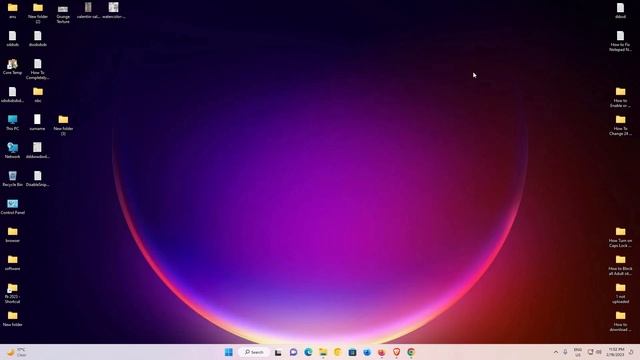This screenshot has width=640, height=360.
Task: Launch Firefox from the taskbar
Action: pos(382,352)
